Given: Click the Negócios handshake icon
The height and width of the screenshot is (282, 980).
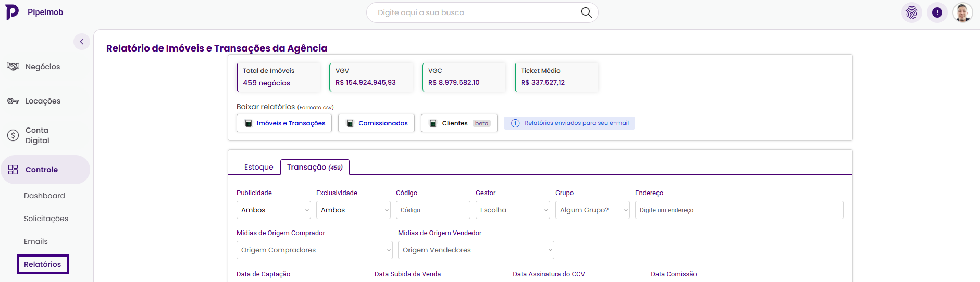Looking at the screenshot, I should tap(13, 67).
